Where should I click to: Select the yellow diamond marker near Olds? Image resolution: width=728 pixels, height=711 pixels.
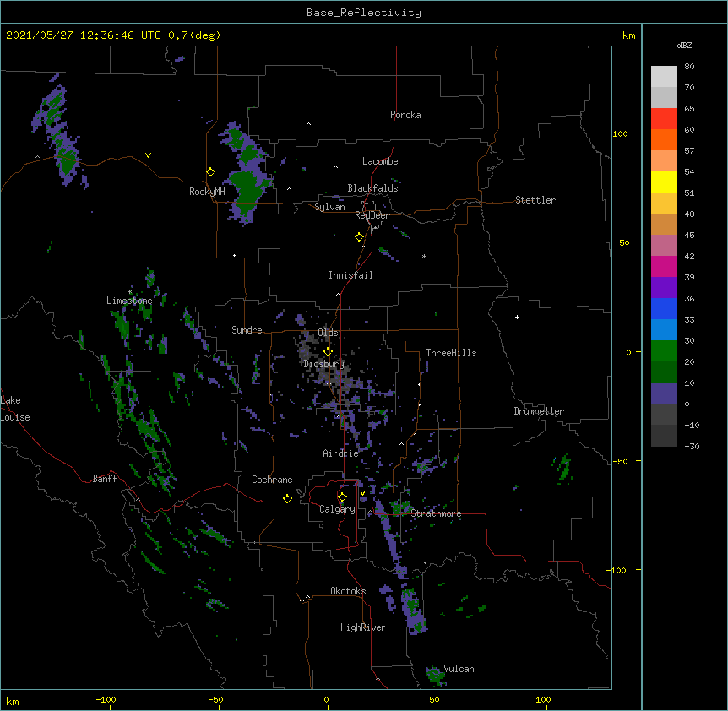point(328,352)
